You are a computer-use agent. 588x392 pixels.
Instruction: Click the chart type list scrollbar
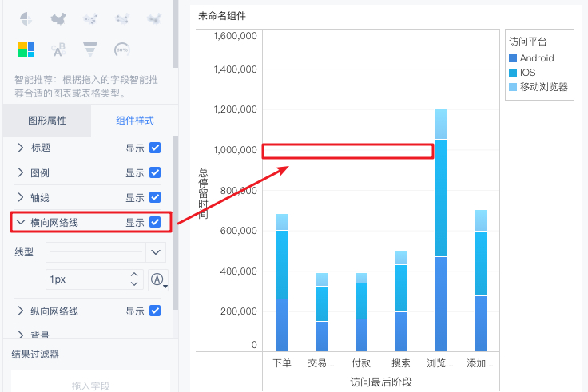[176, 34]
